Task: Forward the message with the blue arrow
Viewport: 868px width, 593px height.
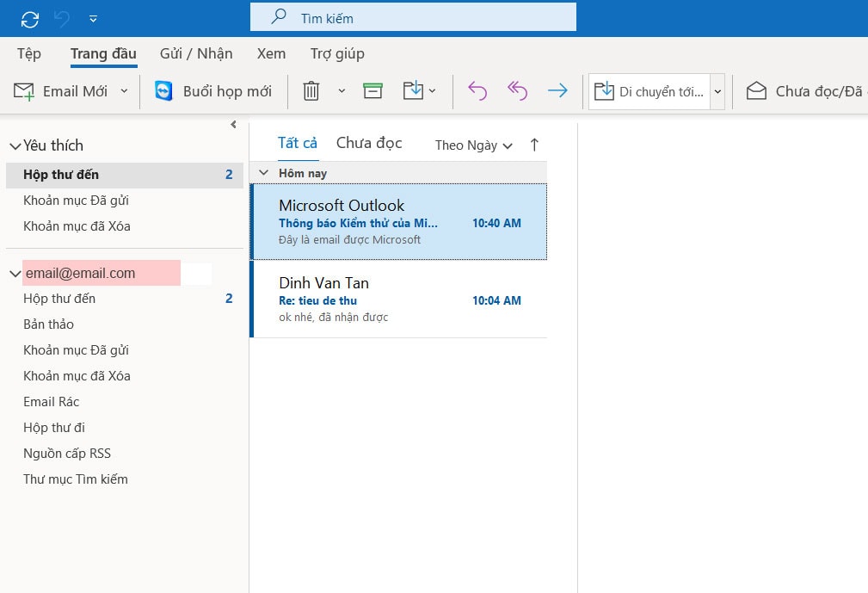Action: tap(557, 91)
